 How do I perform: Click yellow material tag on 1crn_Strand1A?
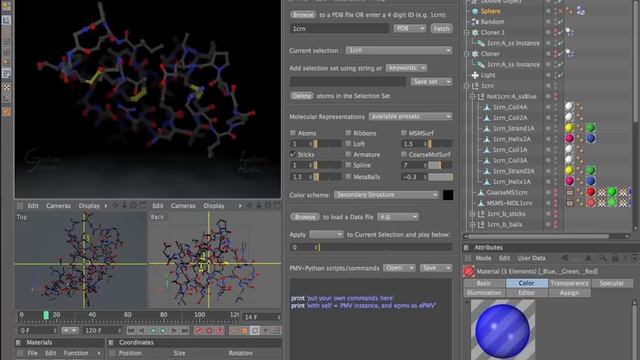coord(569,128)
